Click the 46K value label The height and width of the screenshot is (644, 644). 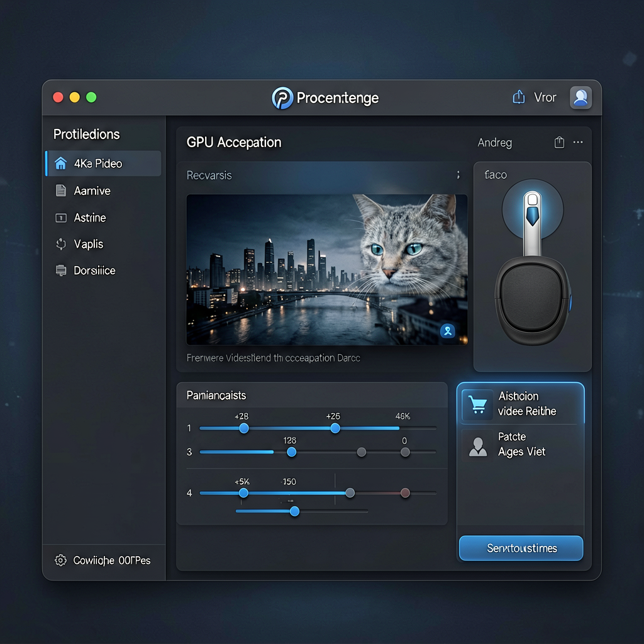[x=402, y=416]
